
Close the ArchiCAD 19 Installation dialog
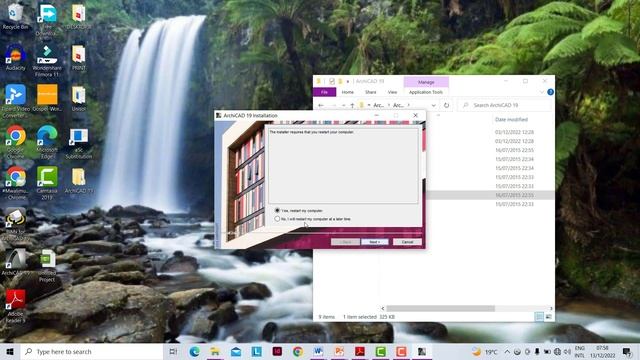[416, 116]
